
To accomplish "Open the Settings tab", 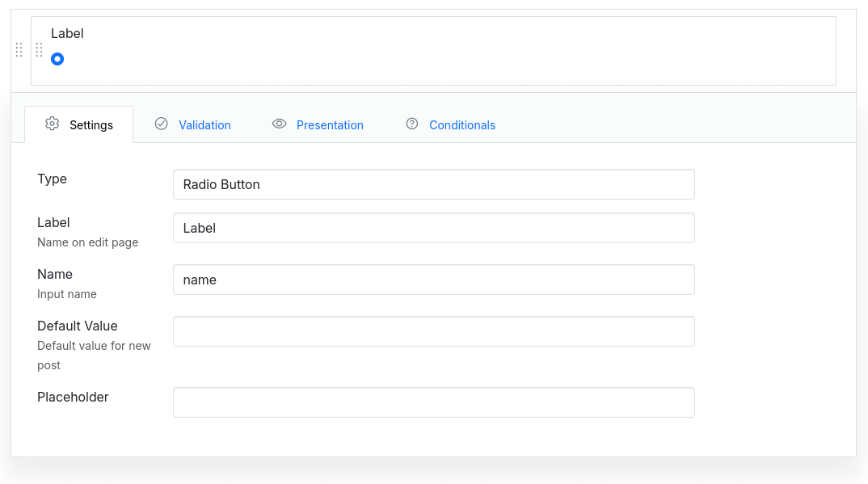I will [x=91, y=125].
